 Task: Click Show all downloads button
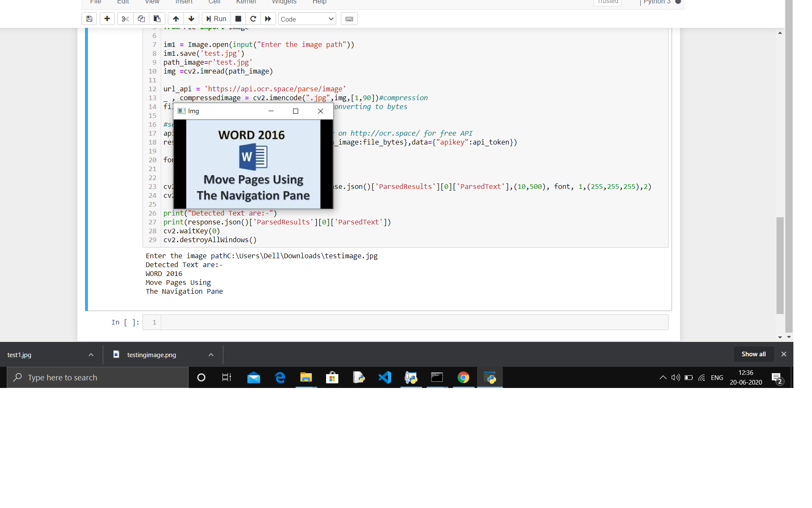pos(753,354)
